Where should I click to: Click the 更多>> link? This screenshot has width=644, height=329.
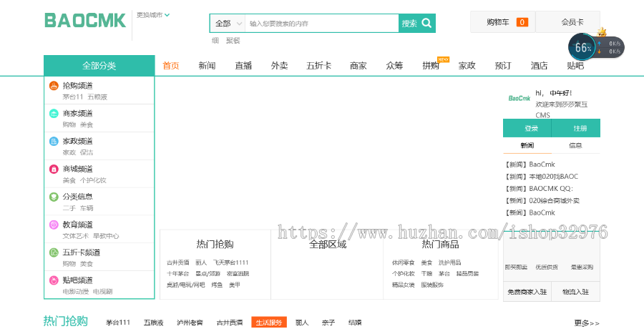(x=587, y=323)
